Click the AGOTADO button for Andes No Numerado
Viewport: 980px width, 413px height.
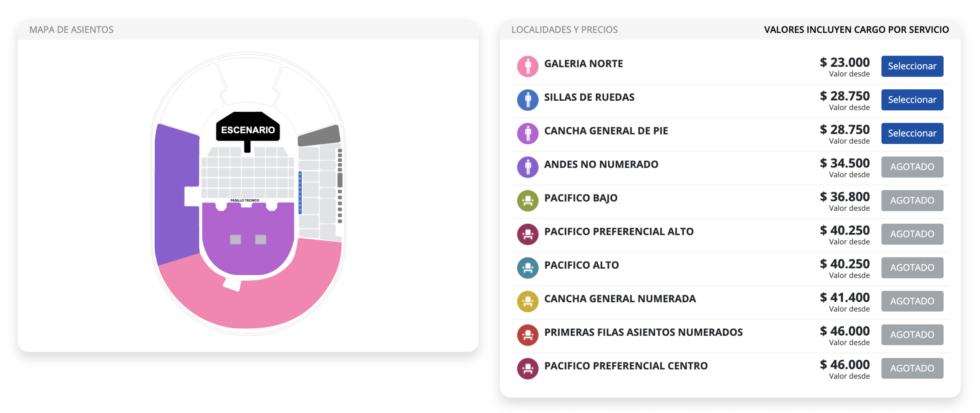[x=912, y=167]
